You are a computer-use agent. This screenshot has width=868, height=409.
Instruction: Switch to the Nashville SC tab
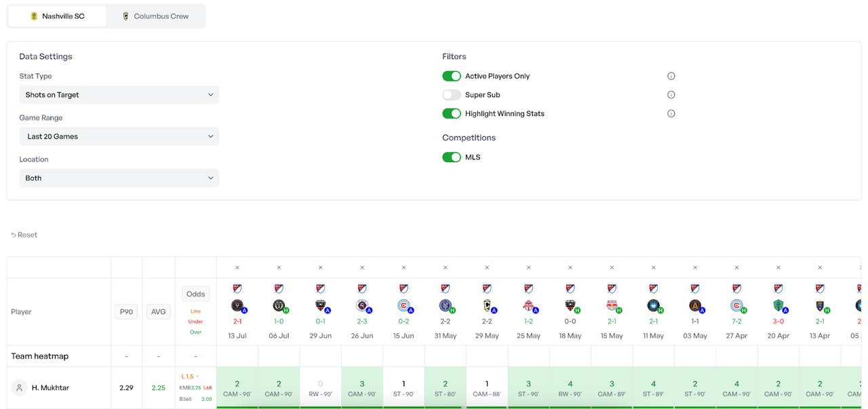[57, 16]
